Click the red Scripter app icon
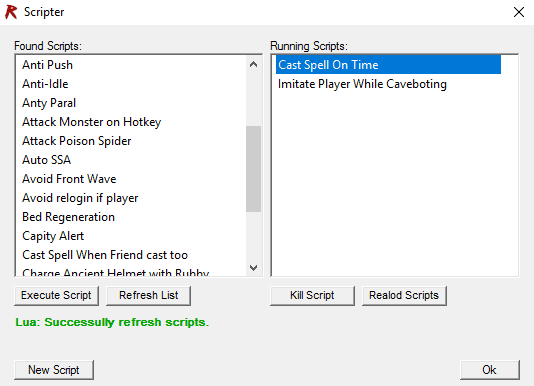 pyautogui.click(x=11, y=12)
